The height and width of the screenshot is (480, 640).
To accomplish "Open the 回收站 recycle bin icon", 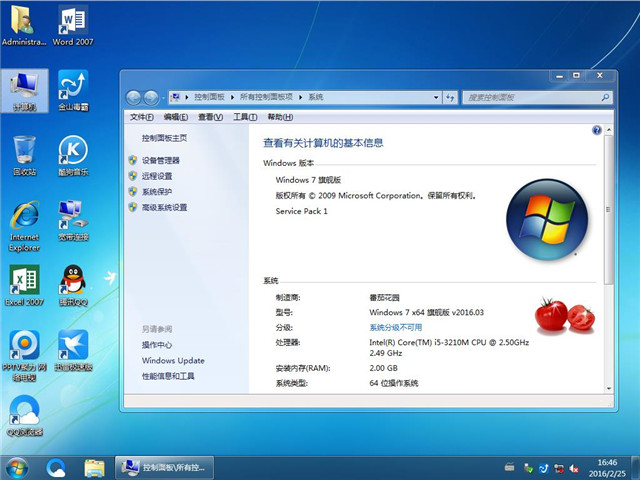I will click(x=24, y=156).
